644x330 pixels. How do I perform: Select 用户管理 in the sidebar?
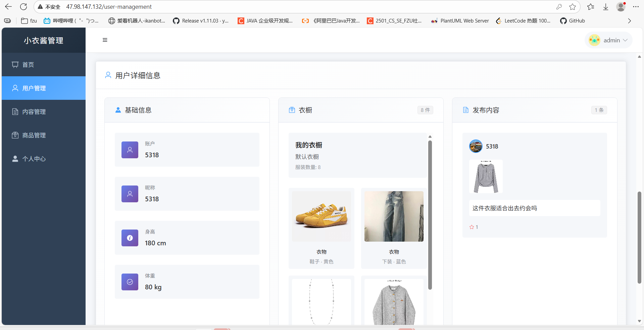(x=44, y=88)
